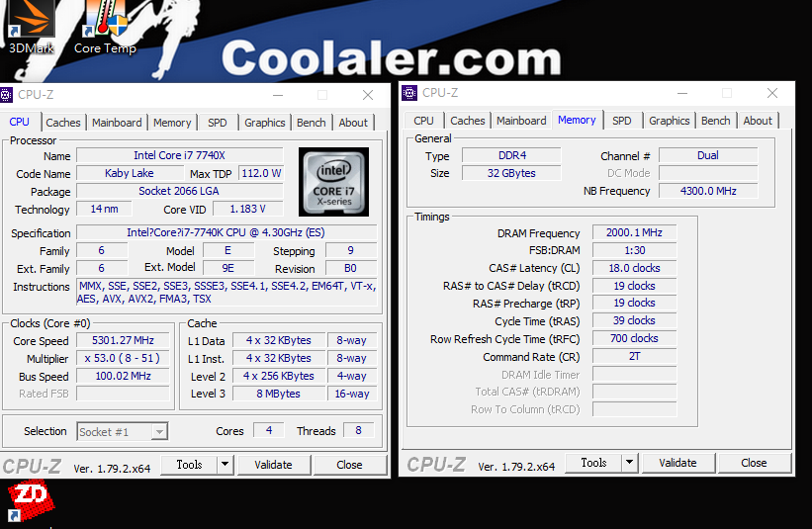Click the Core Speed value '5301.27 MHz'
This screenshot has width=812, height=529.
point(123,340)
